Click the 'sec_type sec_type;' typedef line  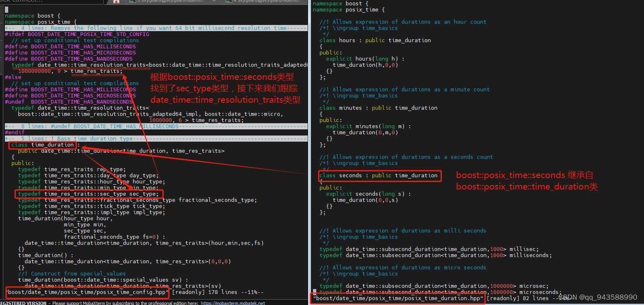tap(88, 194)
